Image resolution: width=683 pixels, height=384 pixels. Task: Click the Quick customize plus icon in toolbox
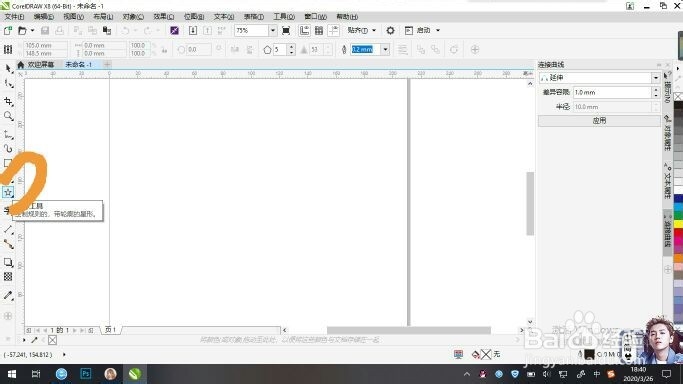(x=8, y=316)
